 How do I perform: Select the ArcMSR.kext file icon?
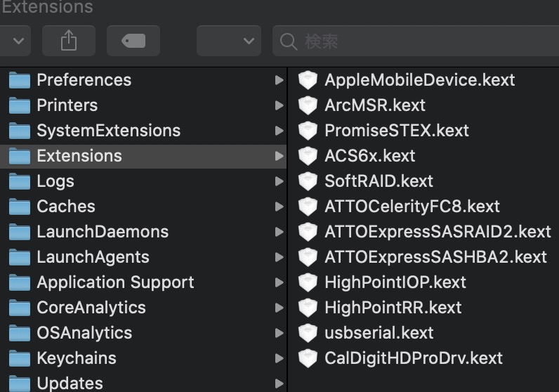click(308, 105)
